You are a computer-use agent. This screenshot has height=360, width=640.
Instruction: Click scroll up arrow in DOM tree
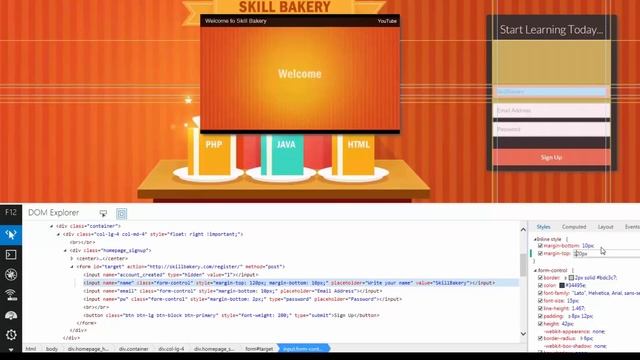click(x=523, y=230)
